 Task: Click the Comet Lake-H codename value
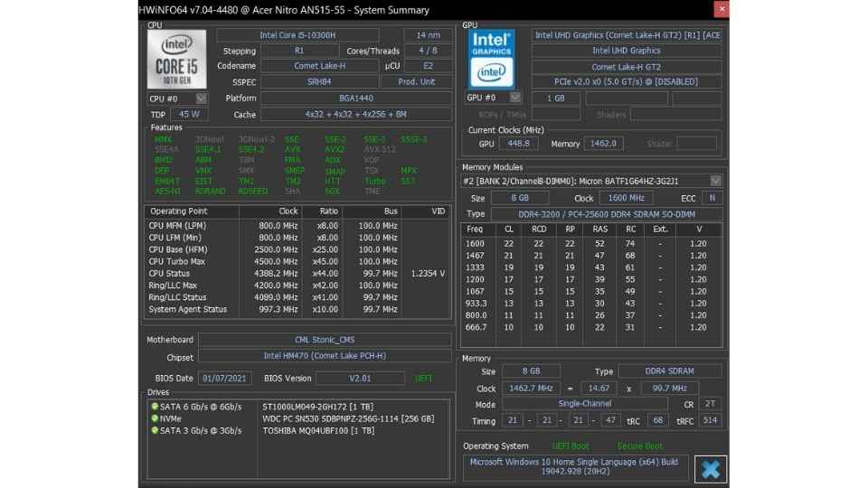pyautogui.click(x=319, y=66)
